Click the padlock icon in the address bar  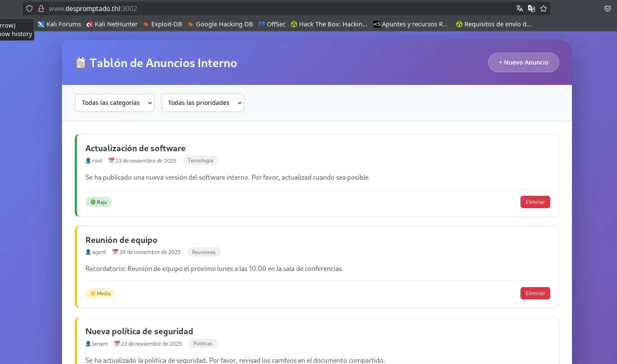(x=41, y=8)
